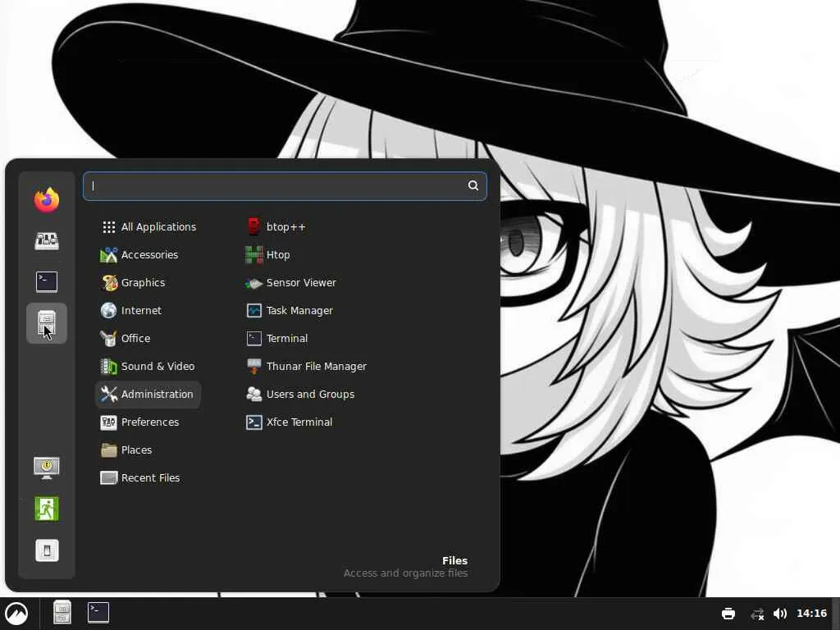Select the All Applications category
The width and height of the screenshot is (840, 630).
click(148, 226)
